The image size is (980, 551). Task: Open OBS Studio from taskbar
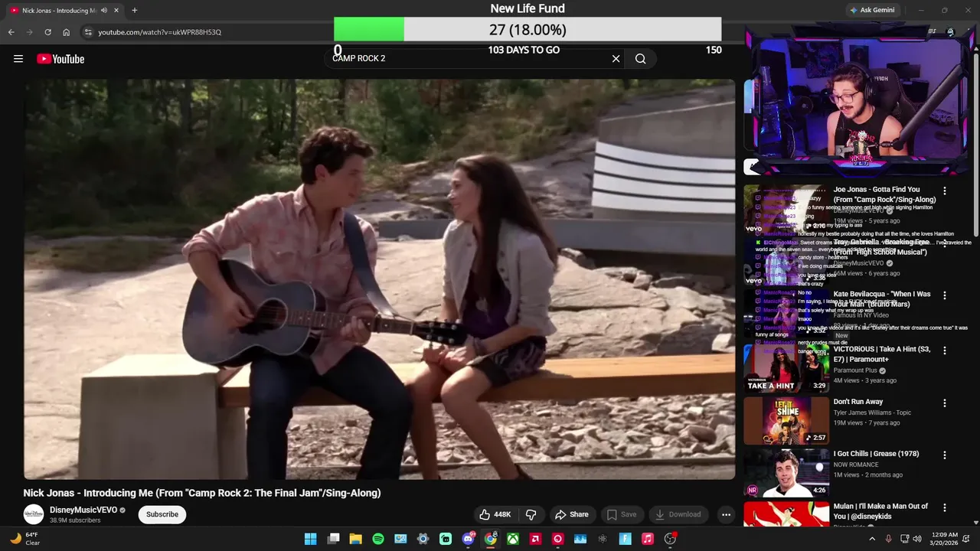pos(670,539)
